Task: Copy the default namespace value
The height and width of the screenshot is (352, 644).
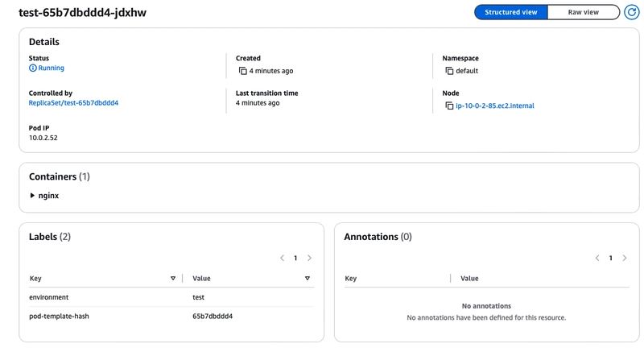Action: (449, 71)
